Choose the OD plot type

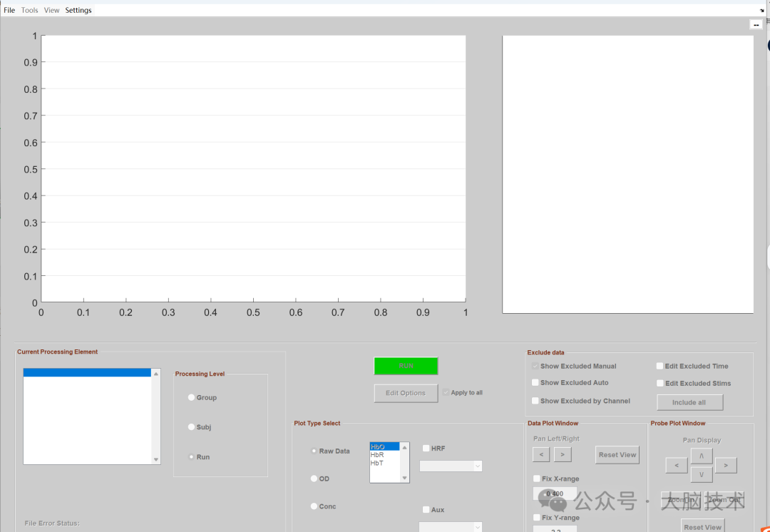pyautogui.click(x=314, y=479)
